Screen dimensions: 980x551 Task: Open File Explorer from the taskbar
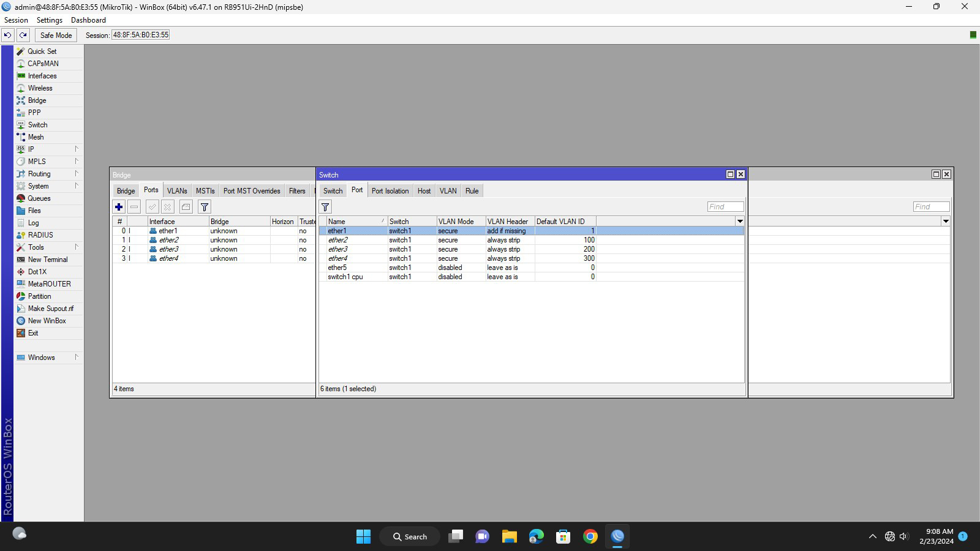pyautogui.click(x=510, y=536)
